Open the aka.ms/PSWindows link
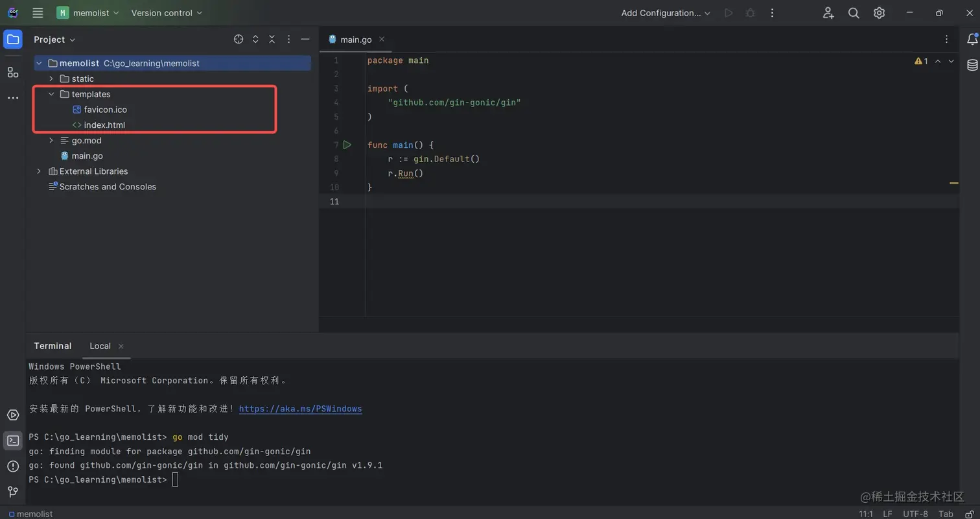 pos(300,409)
